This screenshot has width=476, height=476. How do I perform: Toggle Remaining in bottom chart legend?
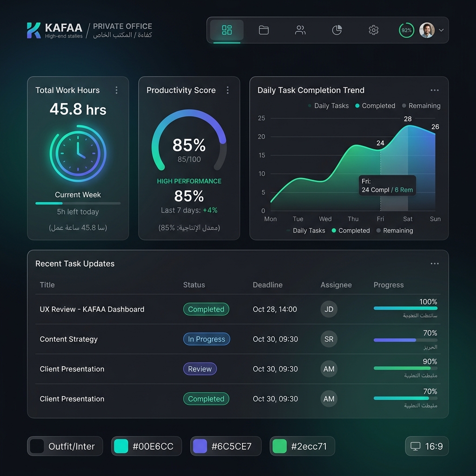click(x=395, y=231)
